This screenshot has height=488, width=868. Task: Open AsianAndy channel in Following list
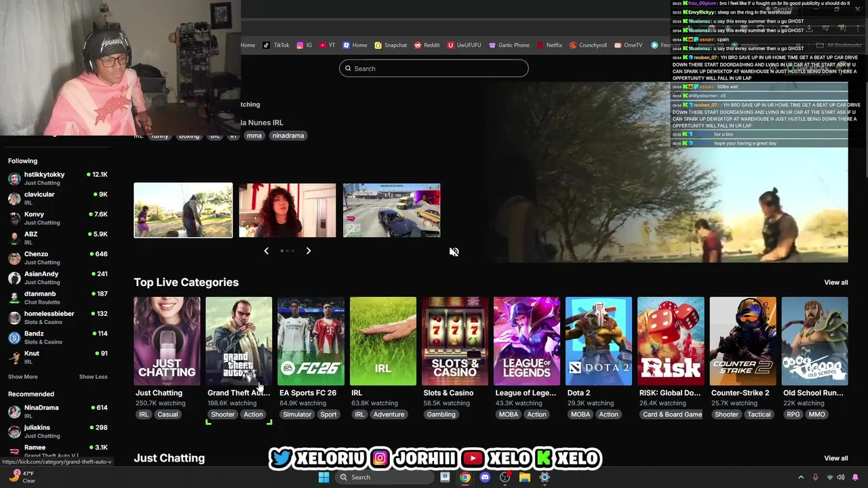click(57, 278)
